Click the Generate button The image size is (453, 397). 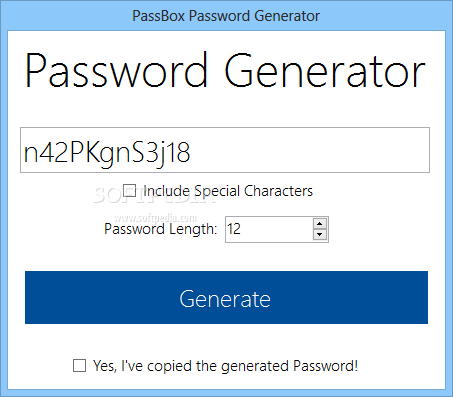click(226, 297)
